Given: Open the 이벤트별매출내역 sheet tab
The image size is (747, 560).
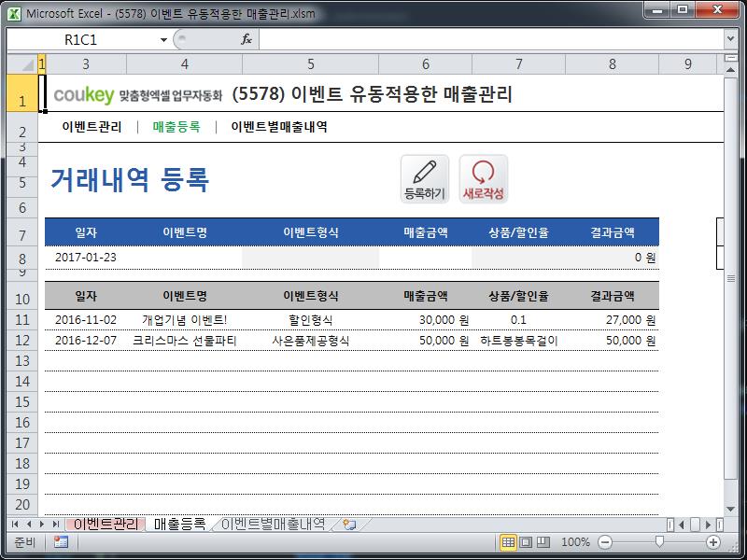Looking at the screenshot, I should 273,525.
